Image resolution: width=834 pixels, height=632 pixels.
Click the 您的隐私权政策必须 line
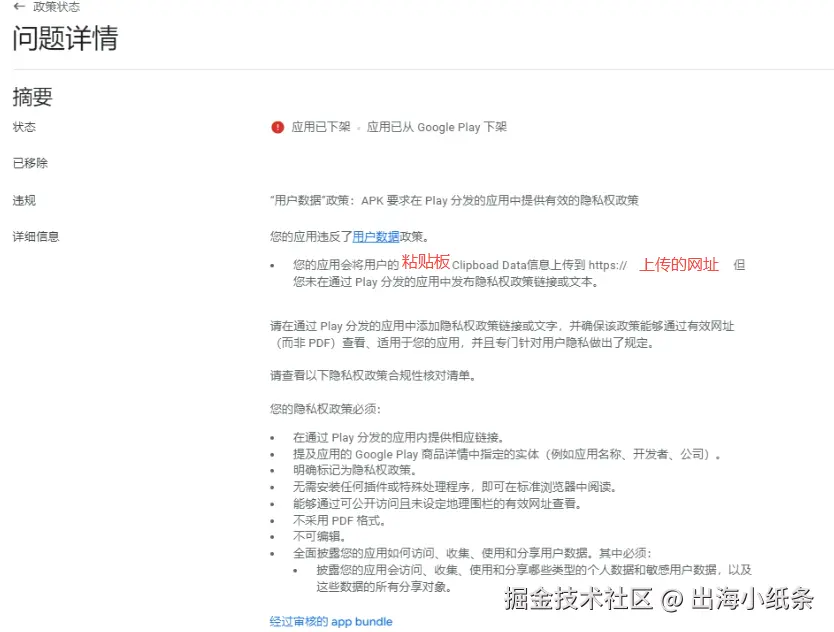[326, 409]
